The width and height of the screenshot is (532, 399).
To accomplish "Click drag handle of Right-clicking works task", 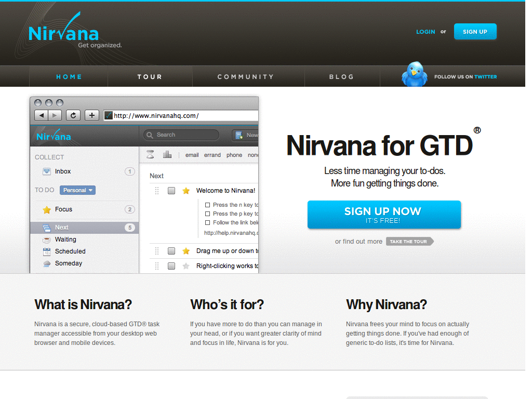I will [x=157, y=266].
